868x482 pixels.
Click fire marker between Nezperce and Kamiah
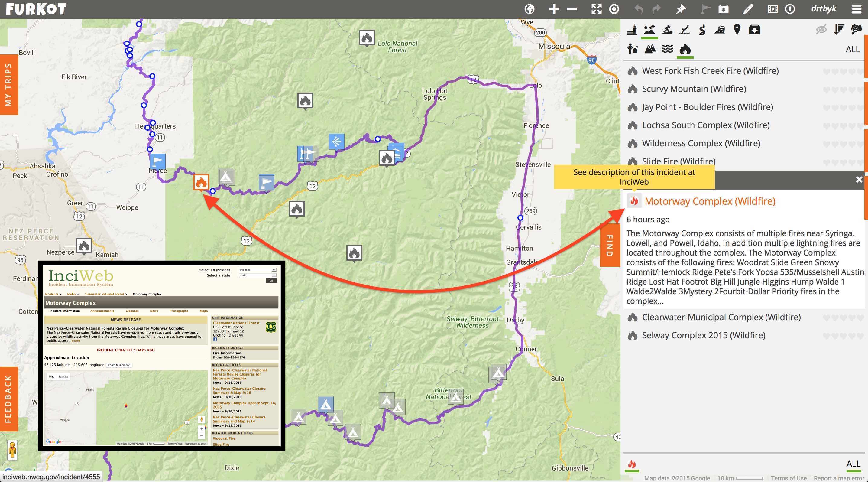pos(84,246)
